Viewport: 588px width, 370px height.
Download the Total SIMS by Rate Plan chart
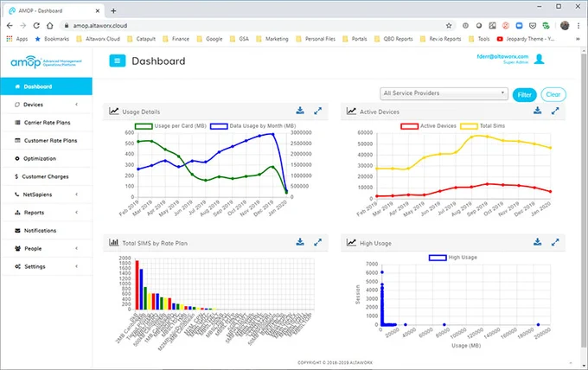pyautogui.click(x=300, y=242)
